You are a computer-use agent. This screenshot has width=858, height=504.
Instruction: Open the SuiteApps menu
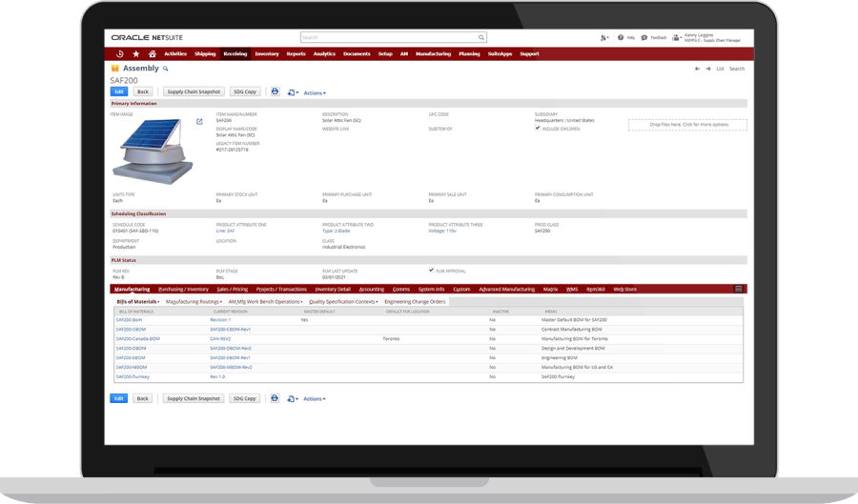[x=500, y=53]
